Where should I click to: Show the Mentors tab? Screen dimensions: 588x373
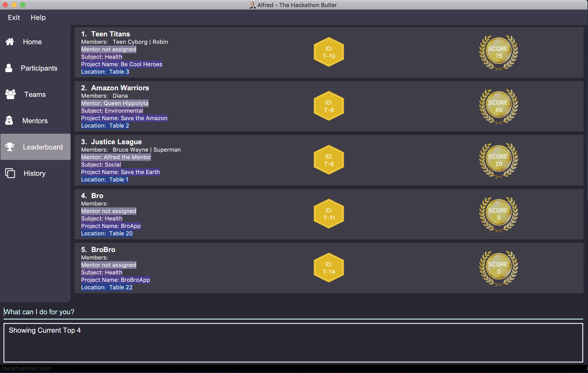pos(35,121)
